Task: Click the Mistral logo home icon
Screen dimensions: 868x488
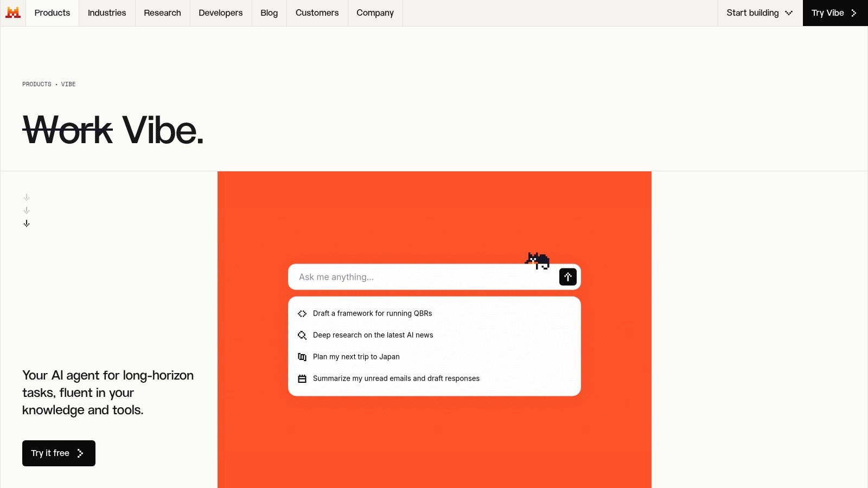Action: click(13, 12)
